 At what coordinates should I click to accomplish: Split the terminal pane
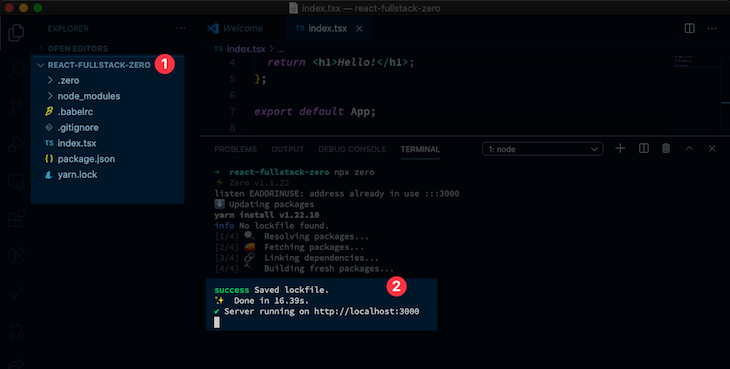pos(643,148)
